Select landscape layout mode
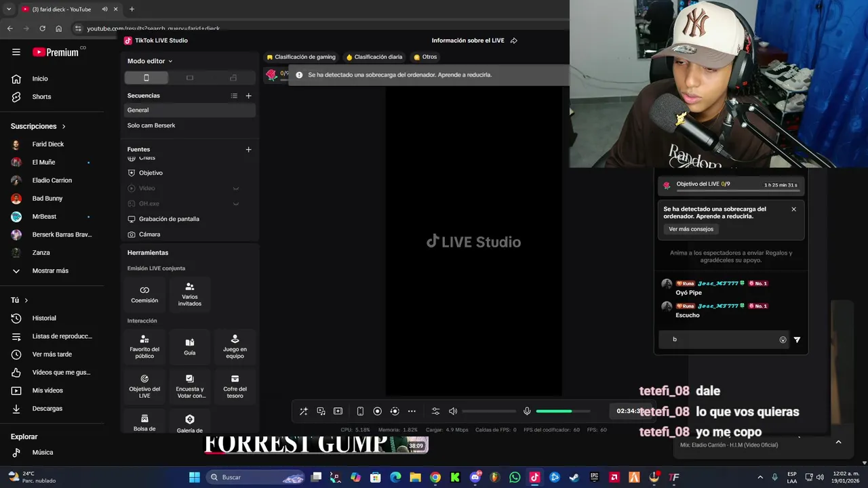This screenshot has height=488, width=868. (x=189, y=78)
